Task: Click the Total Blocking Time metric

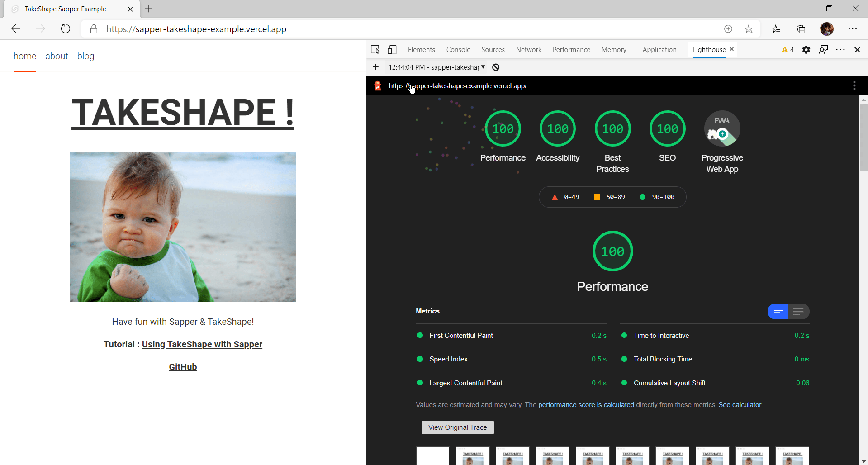Action: click(715, 359)
